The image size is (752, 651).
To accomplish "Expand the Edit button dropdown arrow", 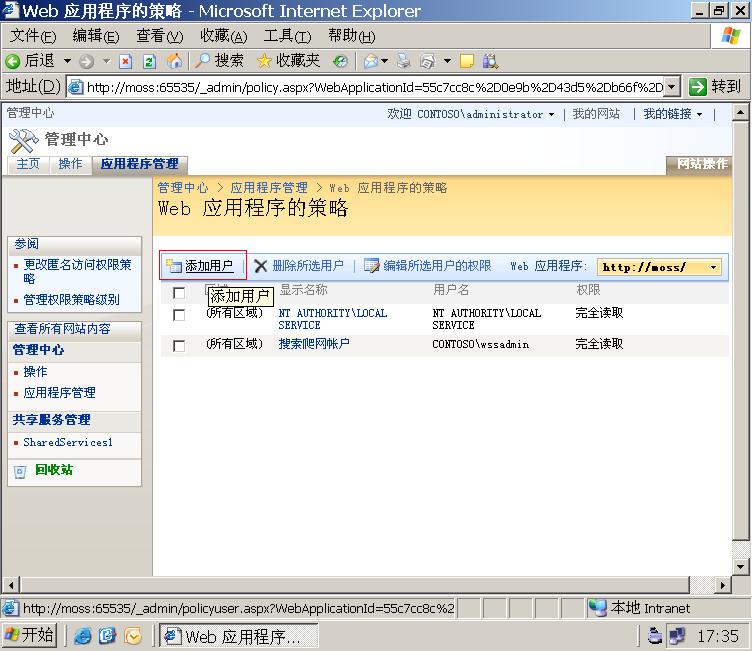I will coord(447,61).
